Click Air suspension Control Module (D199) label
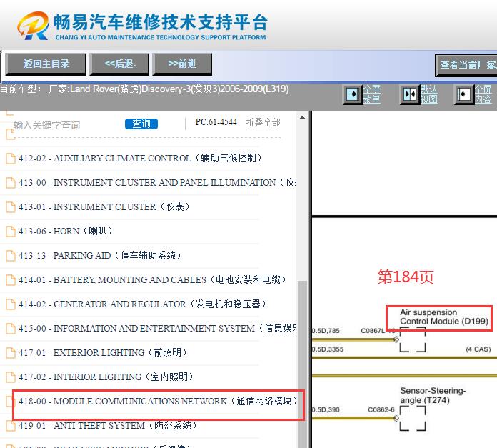497x448 pixels. 443,317
